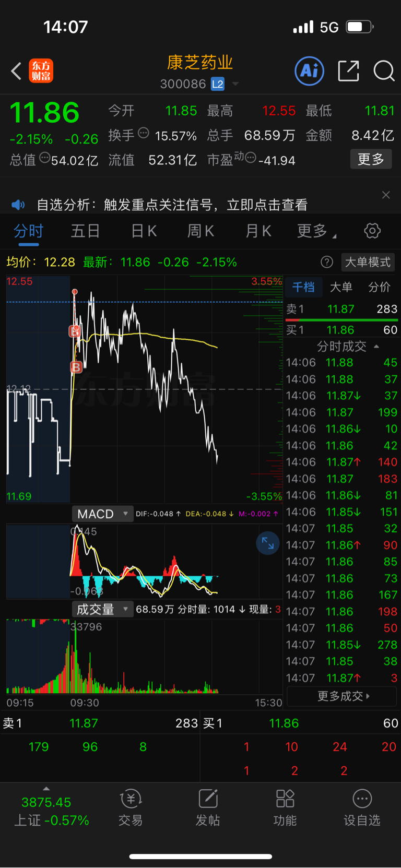
Task: Open chart settings gear icon
Action: pyautogui.click(x=372, y=231)
